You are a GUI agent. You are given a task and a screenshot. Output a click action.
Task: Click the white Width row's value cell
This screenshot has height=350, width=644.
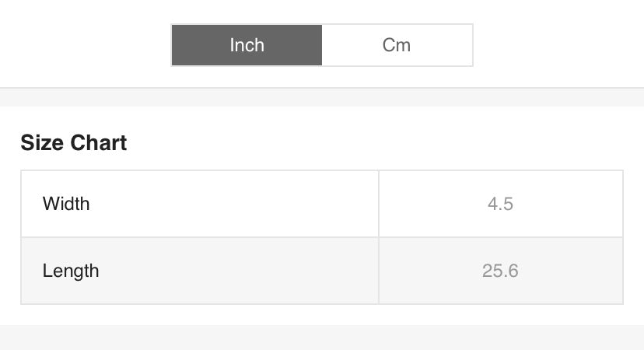point(500,204)
